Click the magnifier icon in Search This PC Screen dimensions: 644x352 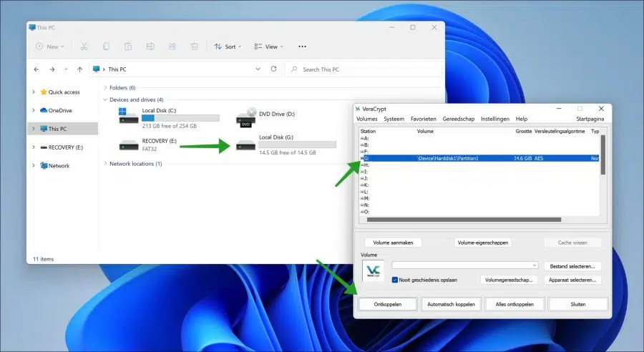294,69
